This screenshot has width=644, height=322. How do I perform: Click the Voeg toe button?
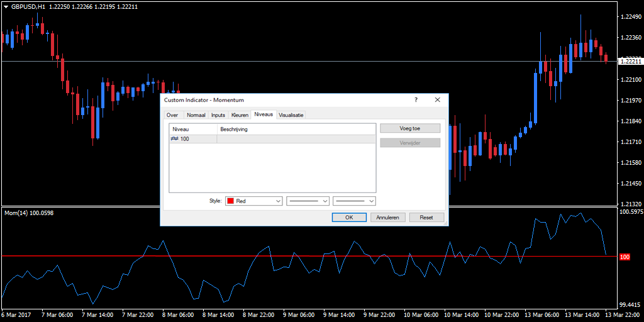click(x=410, y=128)
